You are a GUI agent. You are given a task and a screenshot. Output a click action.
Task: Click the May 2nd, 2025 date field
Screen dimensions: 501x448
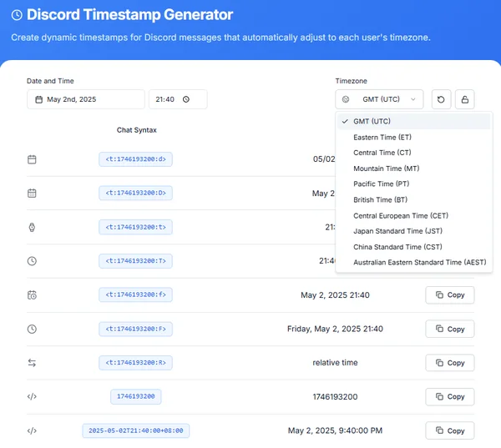[86, 99]
